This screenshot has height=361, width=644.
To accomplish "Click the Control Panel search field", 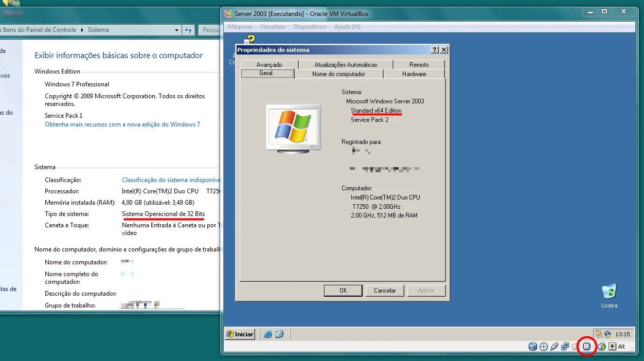I will [209, 30].
